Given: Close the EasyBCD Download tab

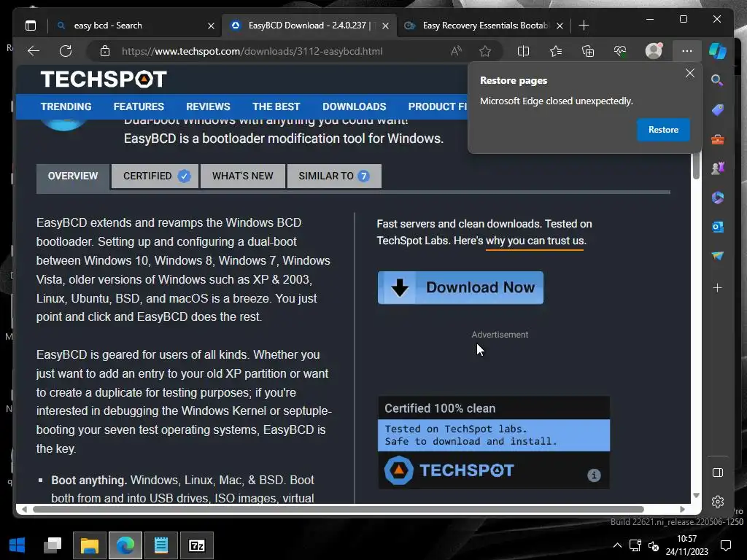Looking at the screenshot, I should click(x=385, y=26).
